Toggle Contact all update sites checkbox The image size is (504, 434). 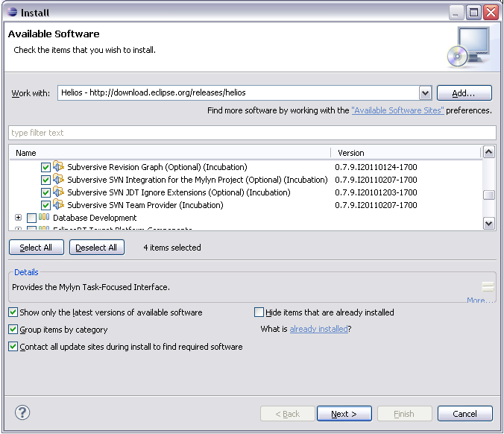click(13, 347)
